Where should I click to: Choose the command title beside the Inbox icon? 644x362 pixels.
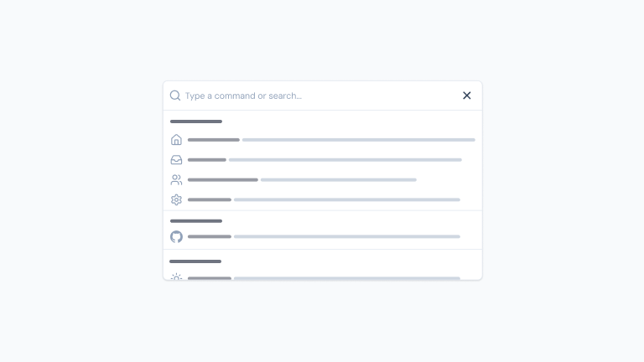pyautogui.click(x=207, y=160)
